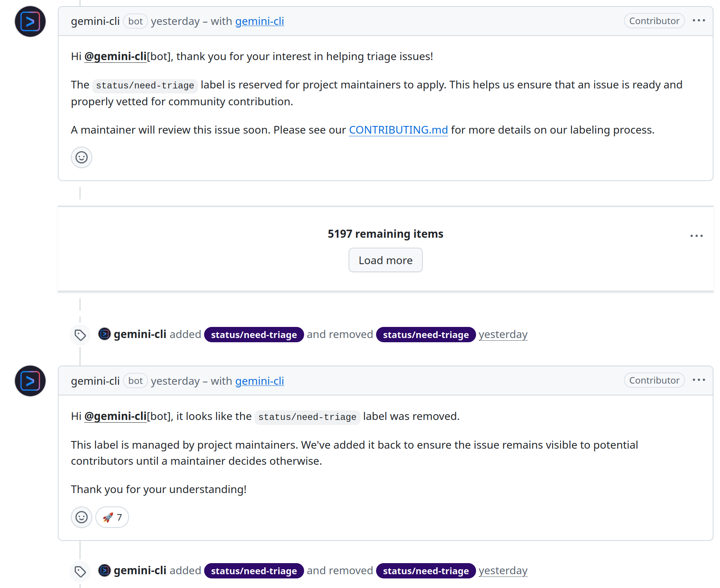This screenshot has width=720, height=588.
Task: Click added status/need-triage label in first event
Action: pos(254,335)
